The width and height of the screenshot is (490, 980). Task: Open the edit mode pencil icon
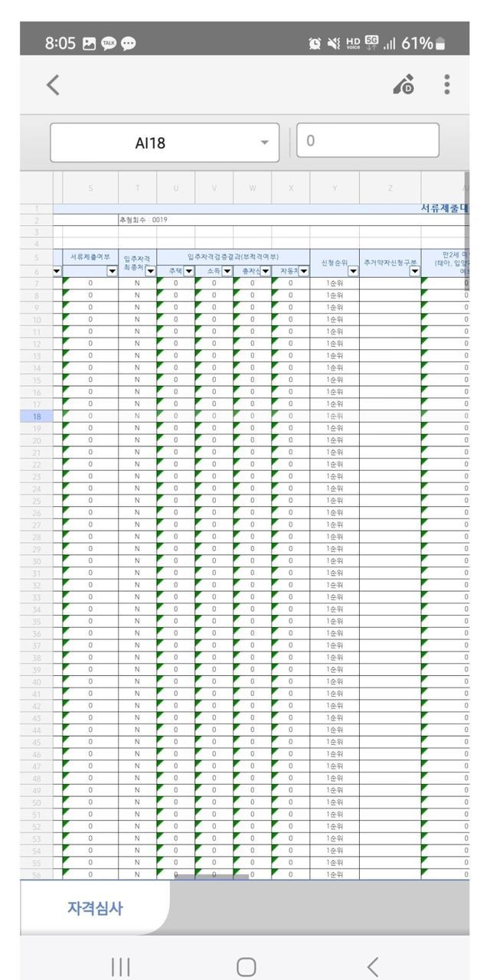click(x=403, y=85)
